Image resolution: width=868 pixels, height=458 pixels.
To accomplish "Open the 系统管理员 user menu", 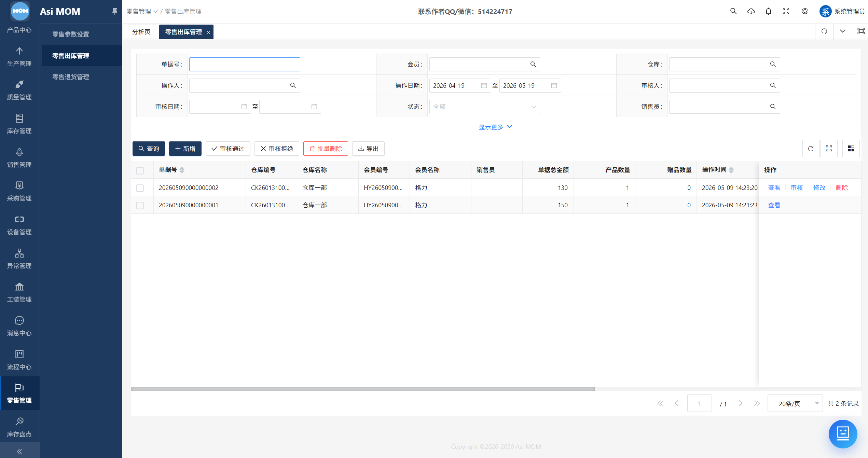I will [842, 11].
